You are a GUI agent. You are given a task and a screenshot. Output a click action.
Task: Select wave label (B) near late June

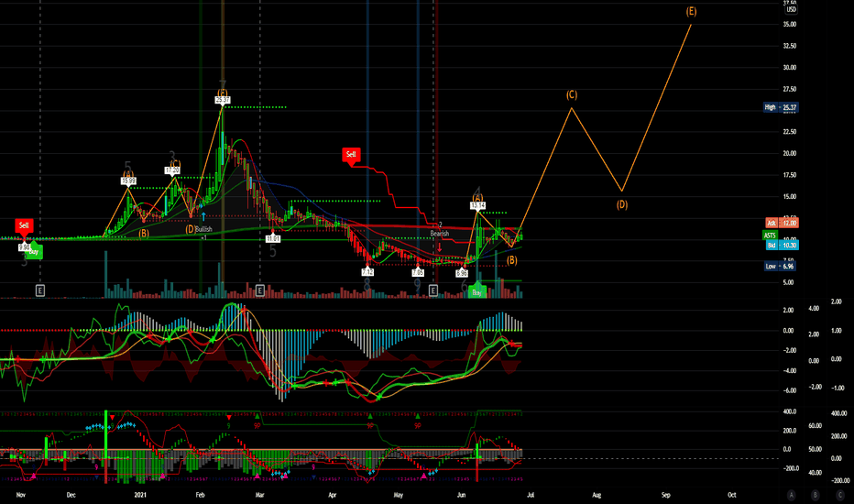[x=511, y=260]
